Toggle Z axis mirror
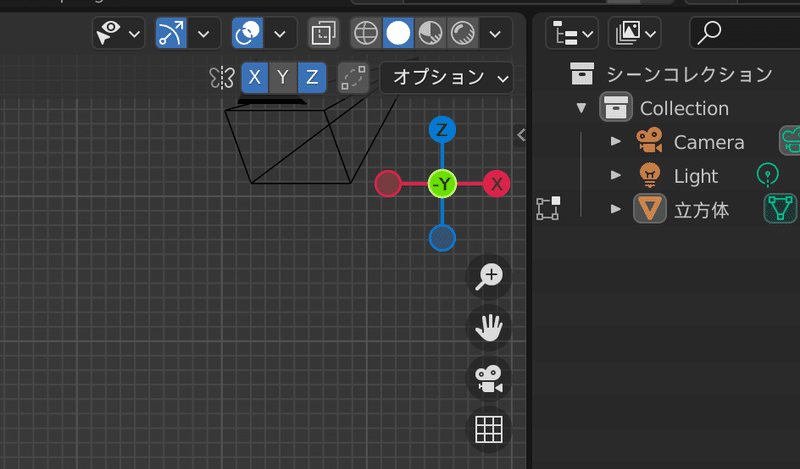The image size is (800, 469). 312,78
